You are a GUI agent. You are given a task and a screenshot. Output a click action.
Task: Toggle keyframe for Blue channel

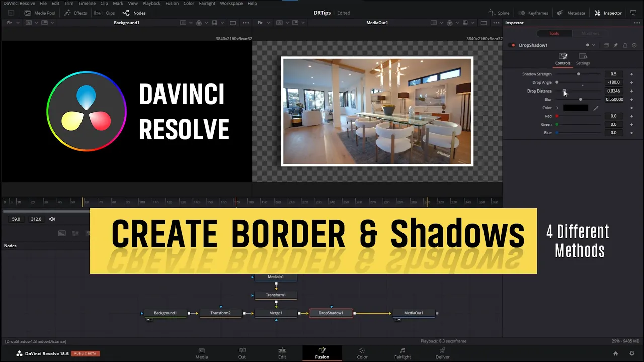pyautogui.click(x=631, y=133)
